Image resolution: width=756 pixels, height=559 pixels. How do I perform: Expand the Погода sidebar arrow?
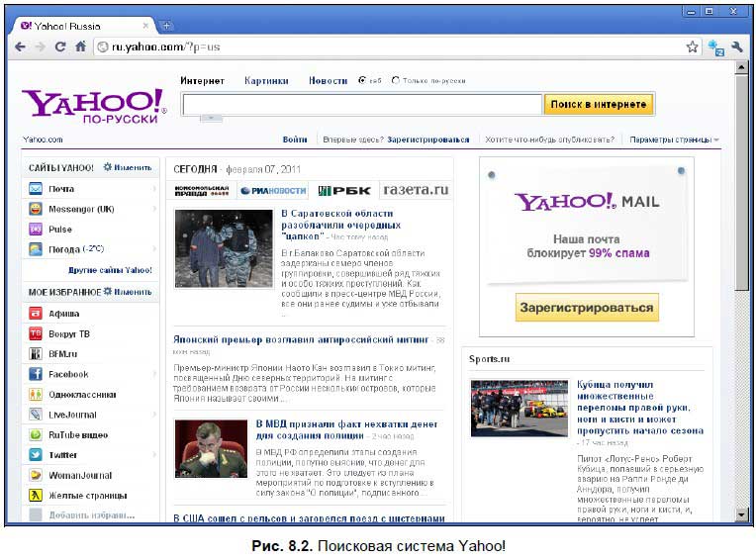pyautogui.click(x=154, y=249)
